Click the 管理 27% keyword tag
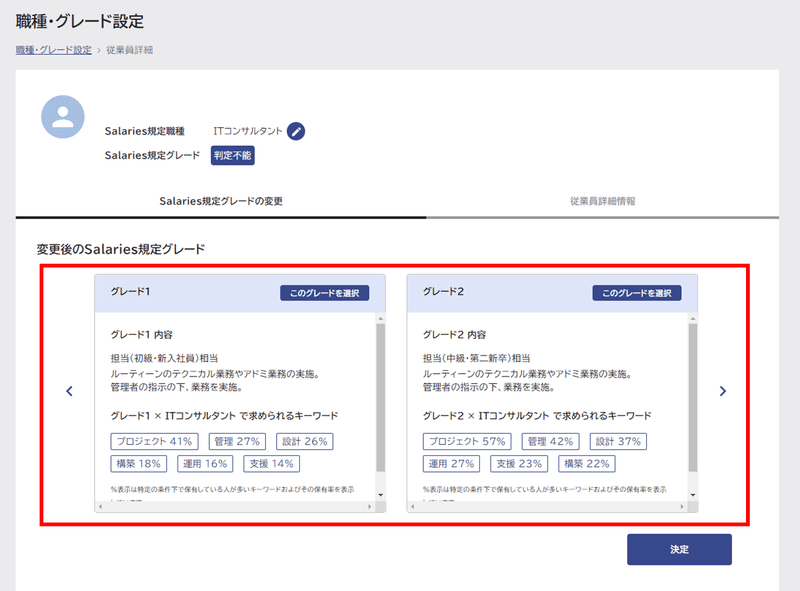This screenshot has height=591, width=800. point(237,441)
